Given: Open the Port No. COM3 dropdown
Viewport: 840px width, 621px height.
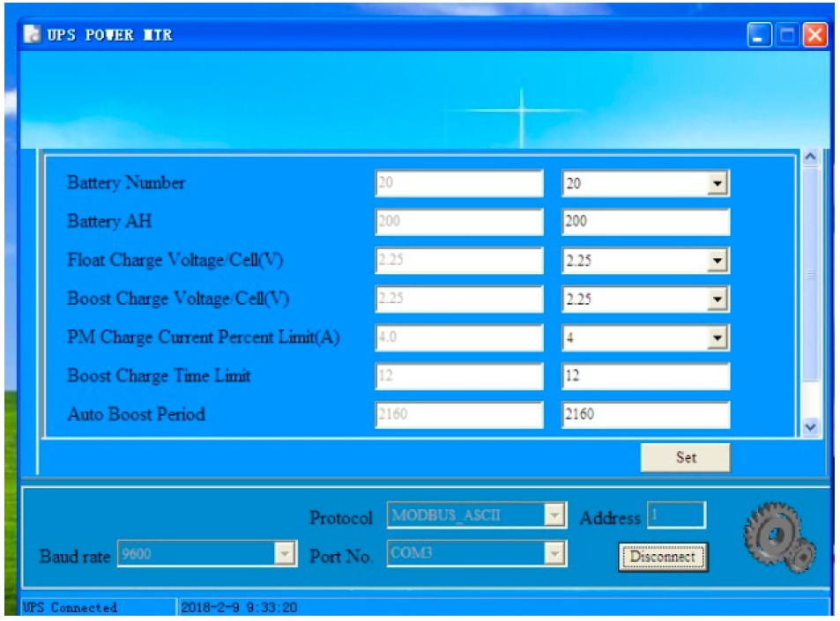Looking at the screenshot, I should tap(554, 554).
